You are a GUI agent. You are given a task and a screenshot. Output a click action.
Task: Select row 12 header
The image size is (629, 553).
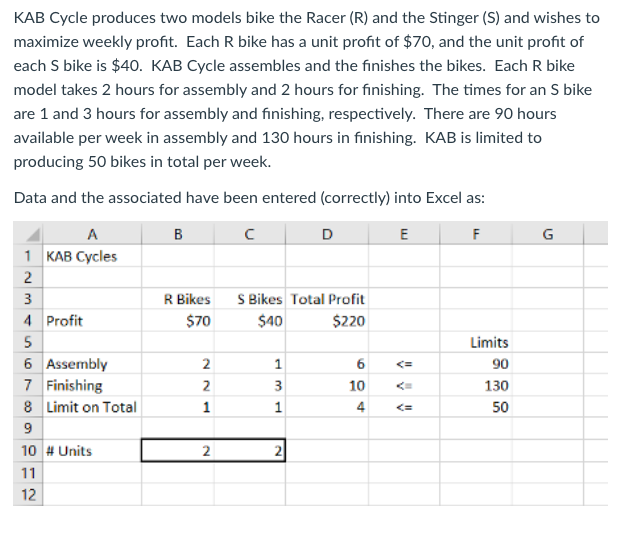click(28, 494)
